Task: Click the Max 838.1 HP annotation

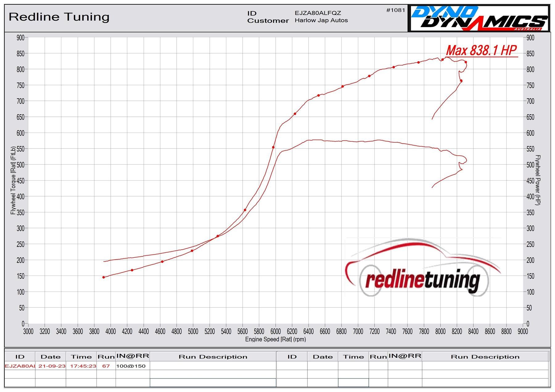Action: coord(481,50)
